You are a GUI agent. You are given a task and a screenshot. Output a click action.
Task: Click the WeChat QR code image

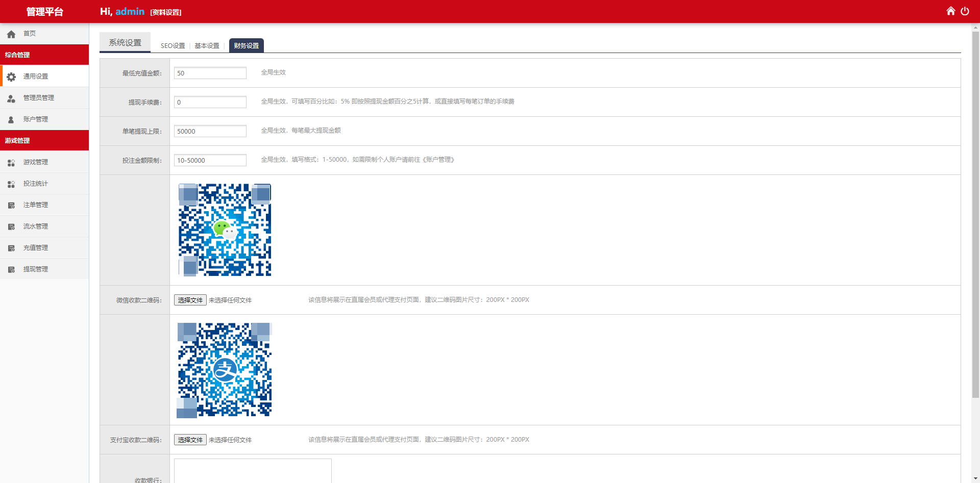tap(225, 230)
